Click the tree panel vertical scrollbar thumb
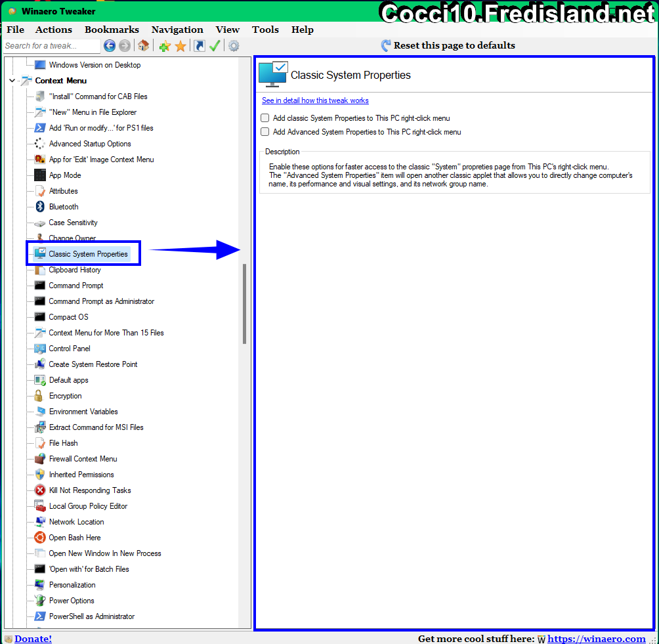659x644 pixels. tap(244, 305)
